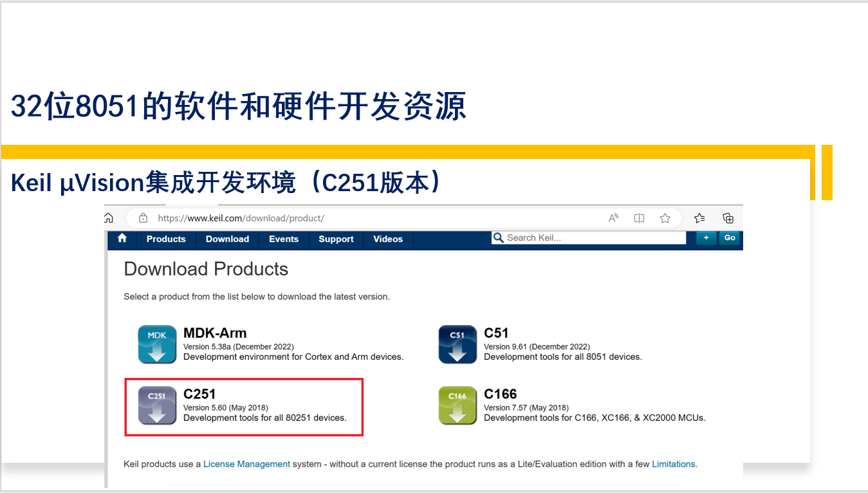The width and height of the screenshot is (868, 493).
Task: Follow the License Management link
Action: tap(246, 464)
